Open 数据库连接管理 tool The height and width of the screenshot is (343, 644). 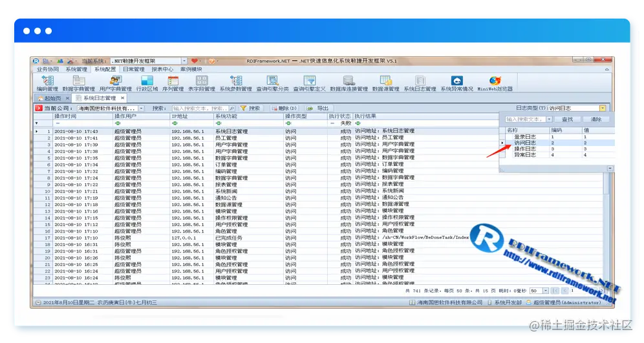pos(349,83)
